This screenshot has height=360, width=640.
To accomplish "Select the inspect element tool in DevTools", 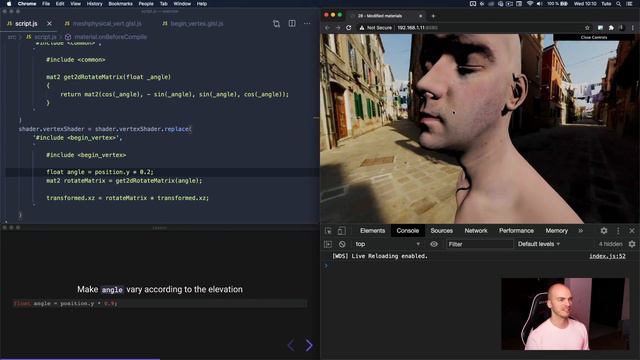I will point(328,231).
